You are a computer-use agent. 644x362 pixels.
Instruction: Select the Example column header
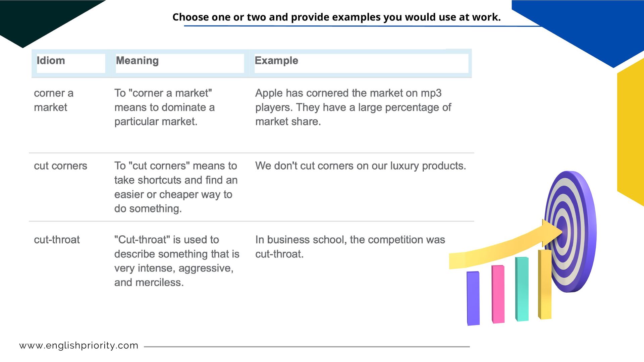(276, 61)
